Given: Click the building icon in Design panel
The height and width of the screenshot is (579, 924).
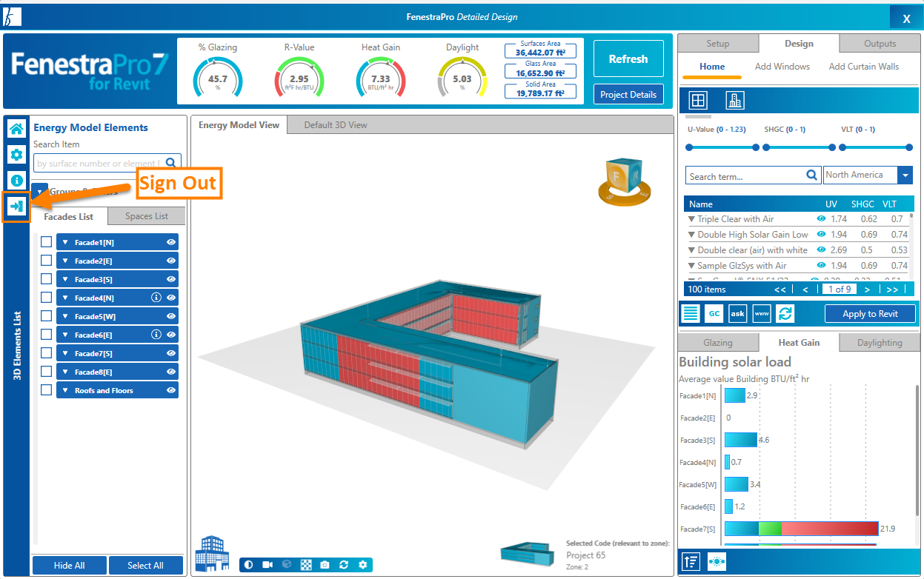Looking at the screenshot, I should click(x=734, y=100).
